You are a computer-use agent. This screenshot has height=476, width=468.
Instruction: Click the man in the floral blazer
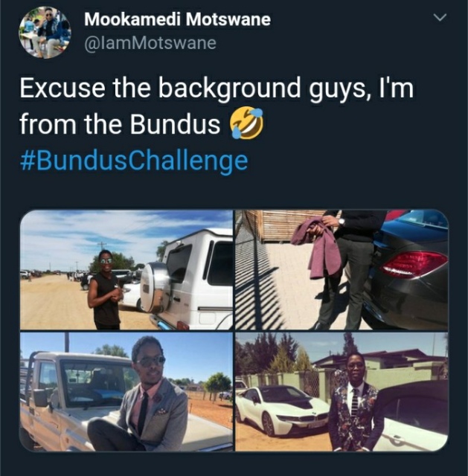point(355,404)
